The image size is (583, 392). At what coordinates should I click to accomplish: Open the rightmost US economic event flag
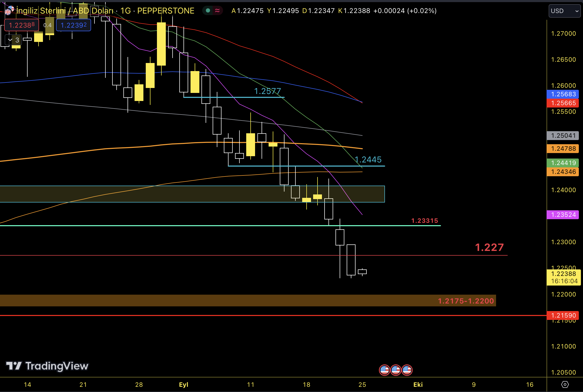tap(407, 370)
